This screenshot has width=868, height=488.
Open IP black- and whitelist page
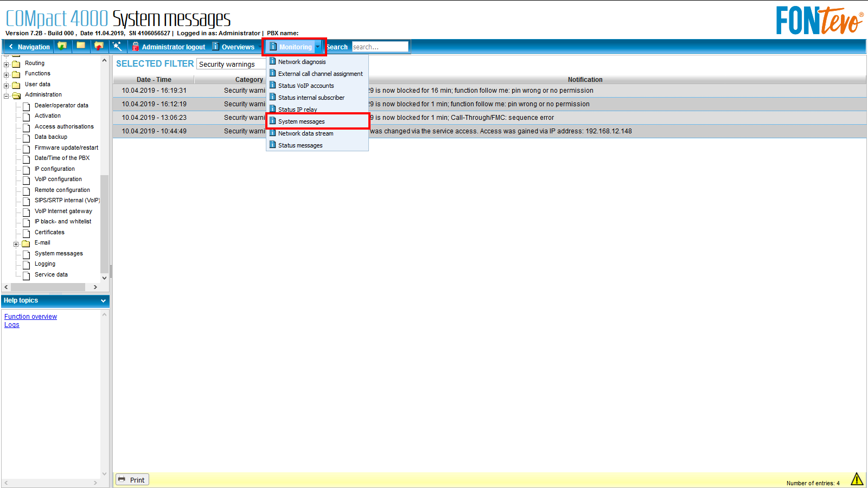click(x=63, y=221)
